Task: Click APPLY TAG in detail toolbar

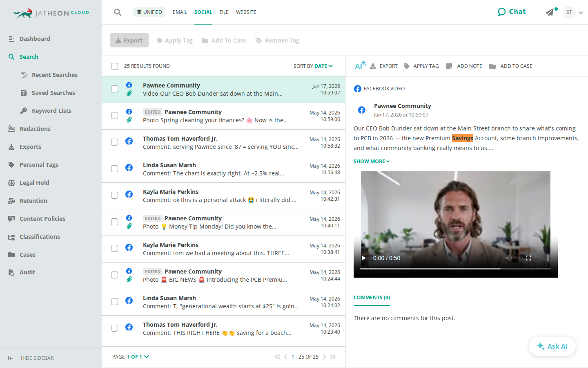Action: click(x=421, y=66)
